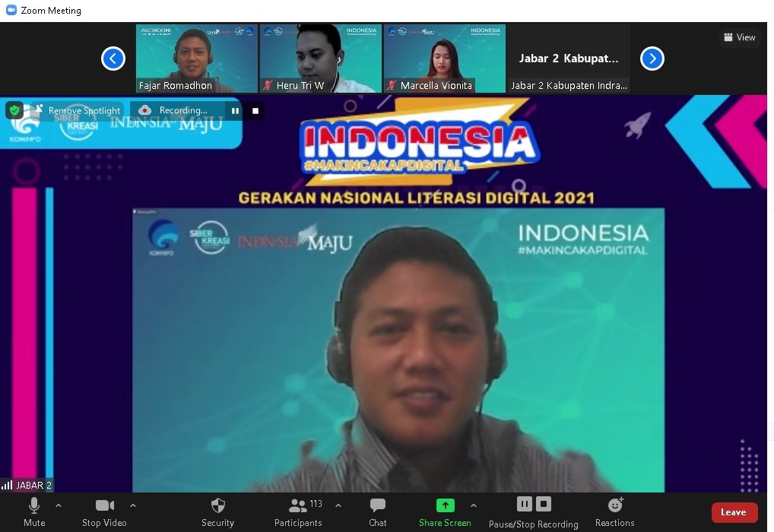Click the Zoom Meeting title bar icon

[11, 10]
